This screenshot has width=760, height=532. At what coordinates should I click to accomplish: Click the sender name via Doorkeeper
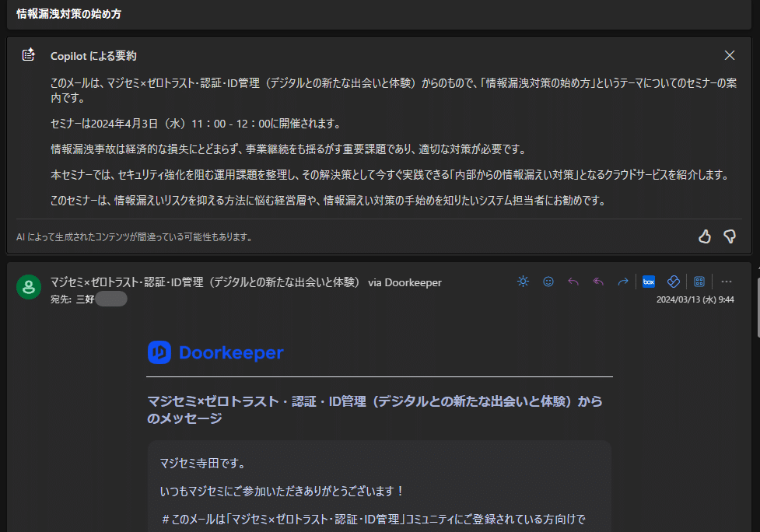coord(246,282)
